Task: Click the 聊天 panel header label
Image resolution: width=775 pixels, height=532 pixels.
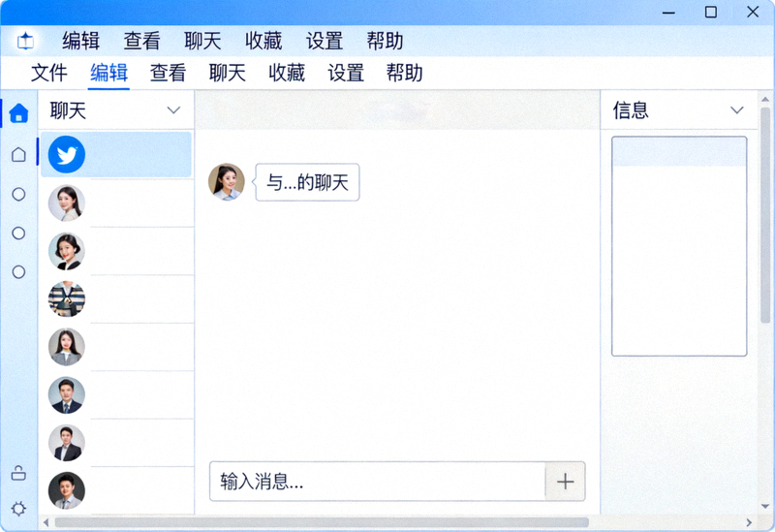Action: pos(68,110)
